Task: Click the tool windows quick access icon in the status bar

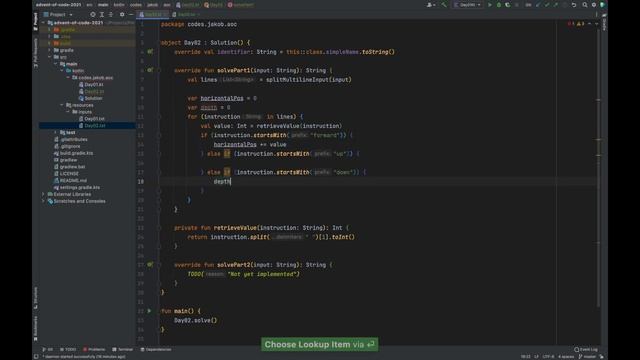Action: [x=36, y=356]
